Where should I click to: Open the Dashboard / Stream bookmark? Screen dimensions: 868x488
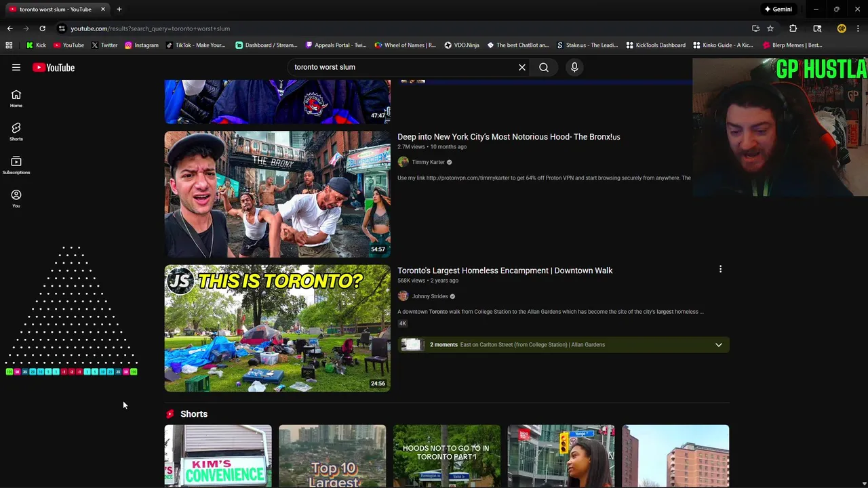pos(266,45)
